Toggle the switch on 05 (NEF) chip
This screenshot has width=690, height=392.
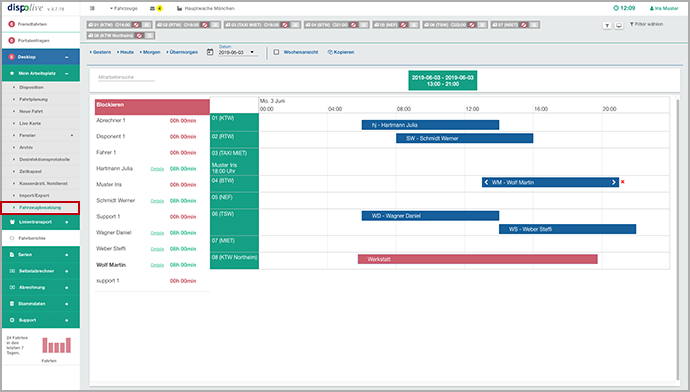point(414,25)
